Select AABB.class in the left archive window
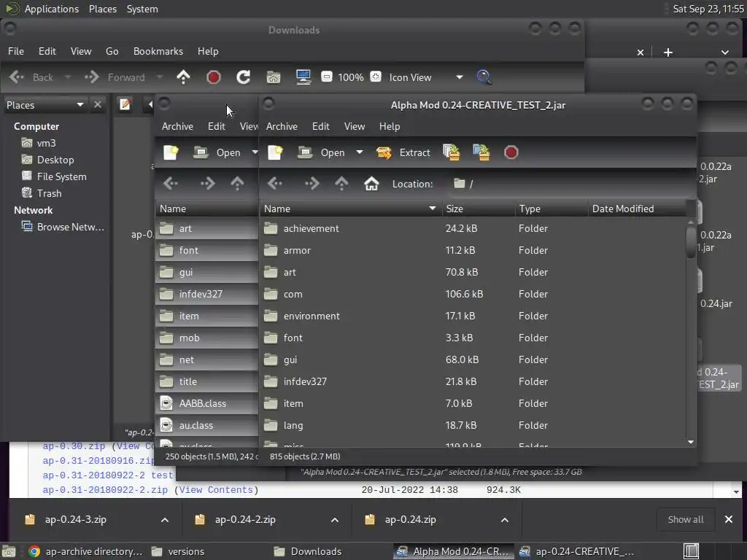Image resolution: width=747 pixels, height=560 pixels. (x=206, y=403)
